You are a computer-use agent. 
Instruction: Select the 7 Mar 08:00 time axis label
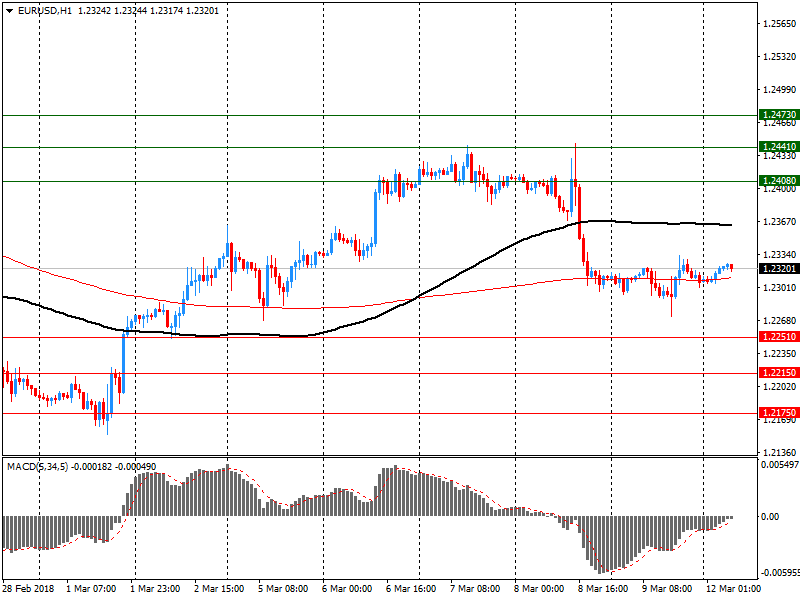(x=474, y=589)
